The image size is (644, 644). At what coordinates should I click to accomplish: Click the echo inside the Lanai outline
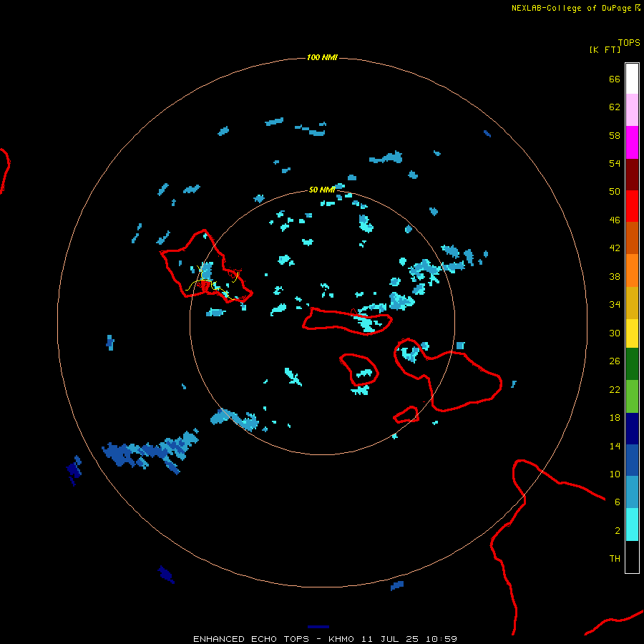(364, 374)
